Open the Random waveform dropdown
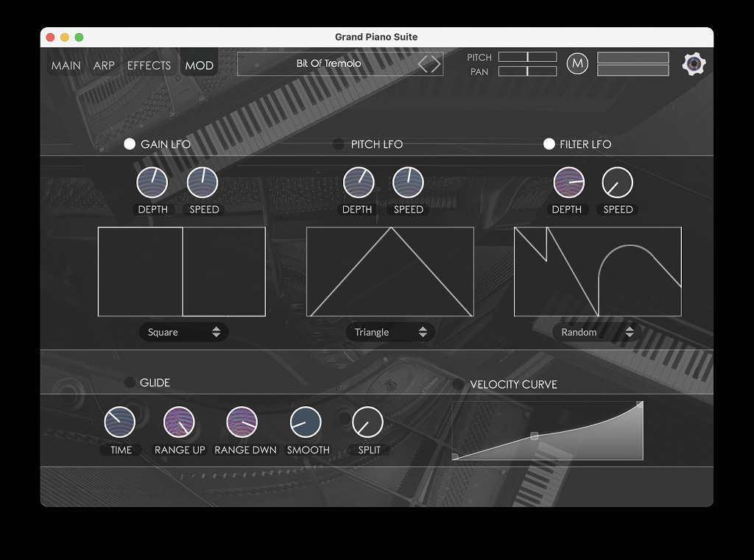This screenshot has width=754, height=560. coord(597,333)
